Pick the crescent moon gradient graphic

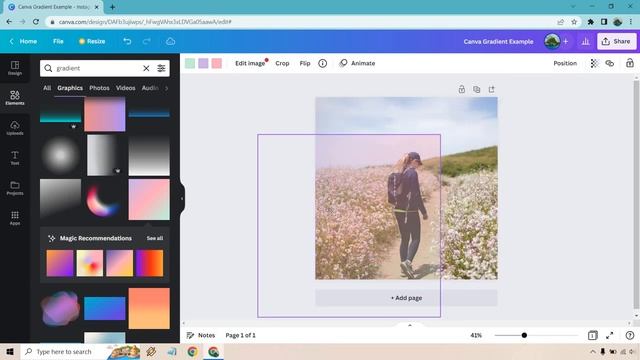coord(103,200)
